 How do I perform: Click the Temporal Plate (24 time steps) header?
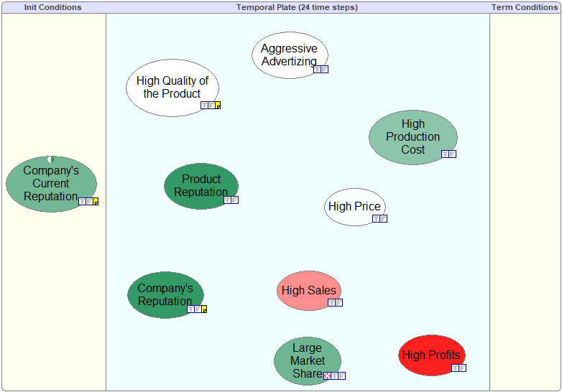coord(297,7)
